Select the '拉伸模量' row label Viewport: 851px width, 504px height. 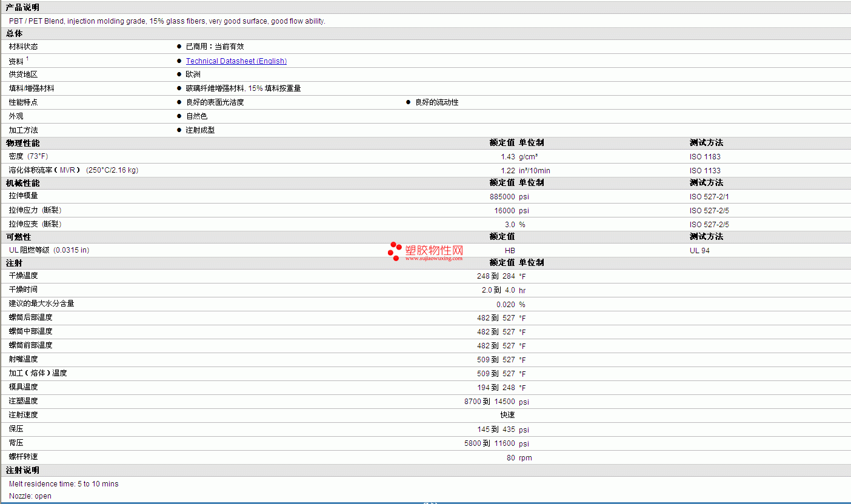coord(23,196)
